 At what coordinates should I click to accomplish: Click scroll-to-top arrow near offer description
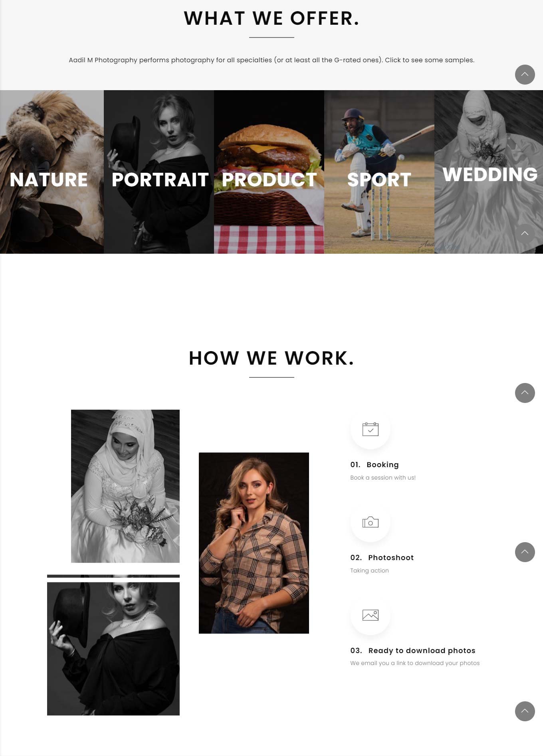coord(525,75)
